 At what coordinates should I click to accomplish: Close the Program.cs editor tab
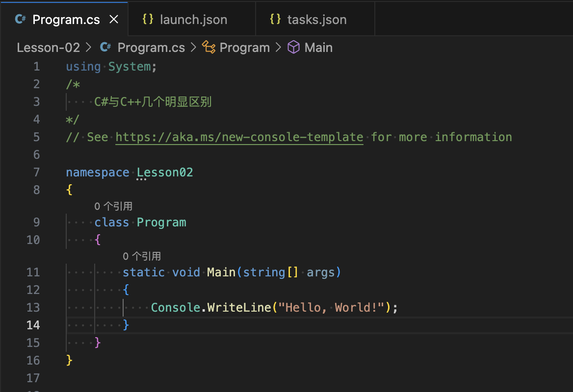114,20
